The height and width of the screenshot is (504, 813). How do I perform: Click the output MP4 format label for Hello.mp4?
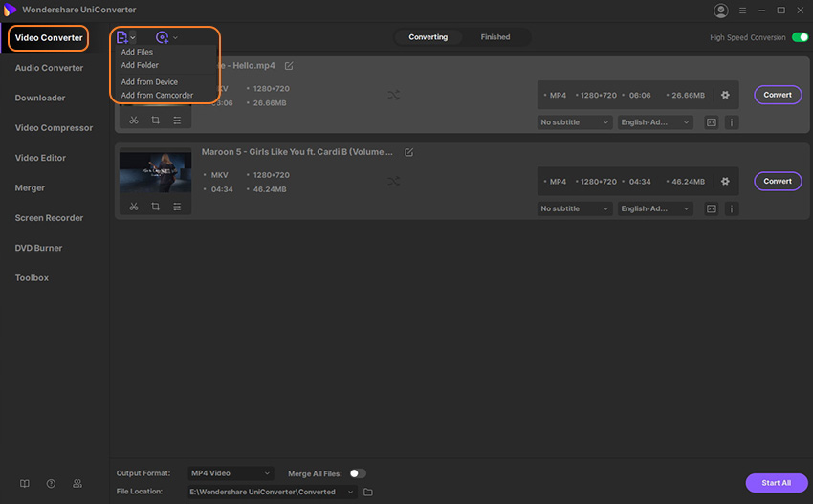click(558, 96)
